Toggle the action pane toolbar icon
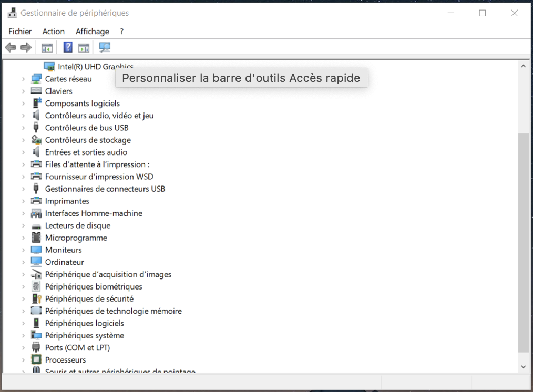533x392 pixels. (x=84, y=48)
